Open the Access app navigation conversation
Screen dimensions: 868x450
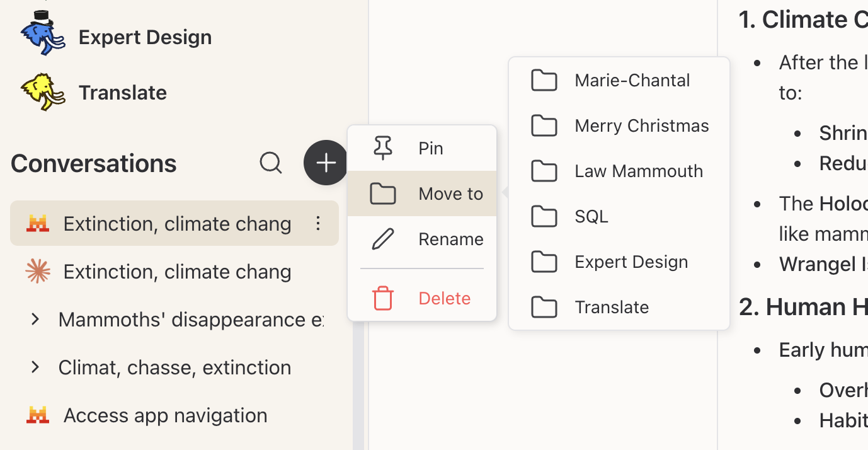(x=165, y=415)
